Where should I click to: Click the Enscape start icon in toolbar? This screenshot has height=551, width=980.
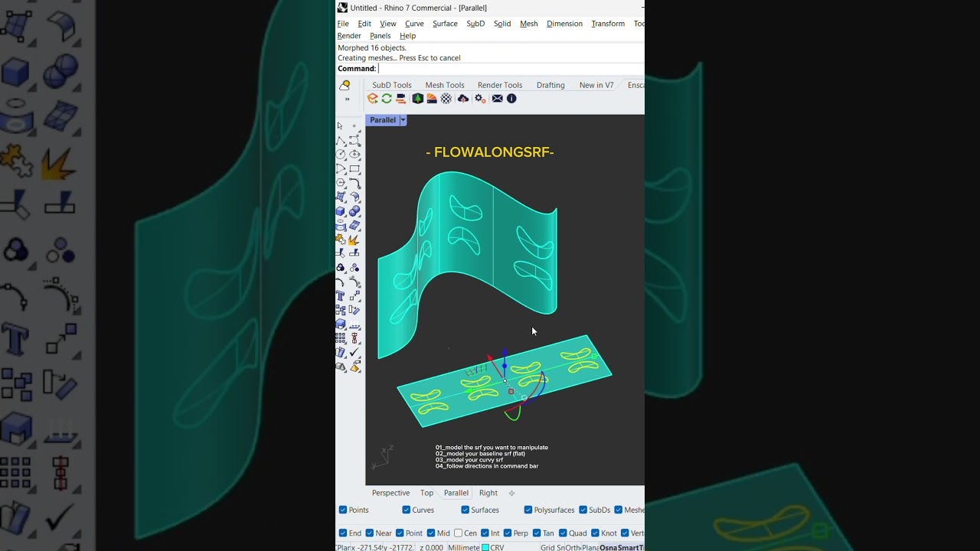[373, 99]
